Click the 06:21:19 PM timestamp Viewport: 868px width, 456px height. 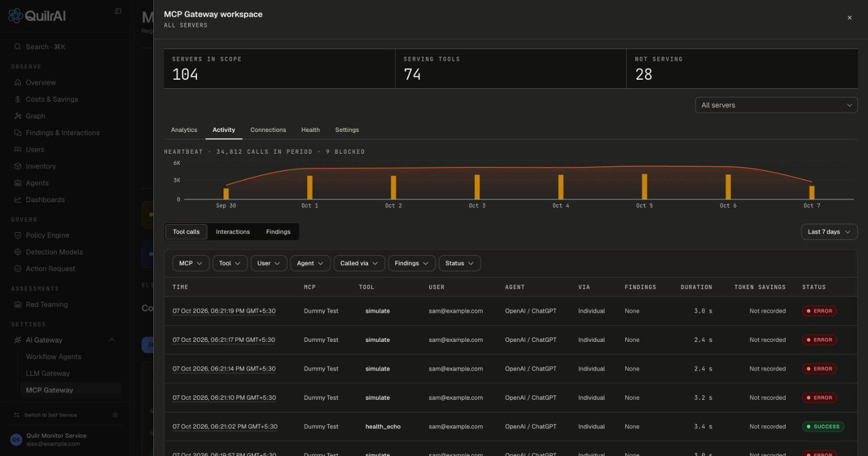pyautogui.click(x=224, y=311)
